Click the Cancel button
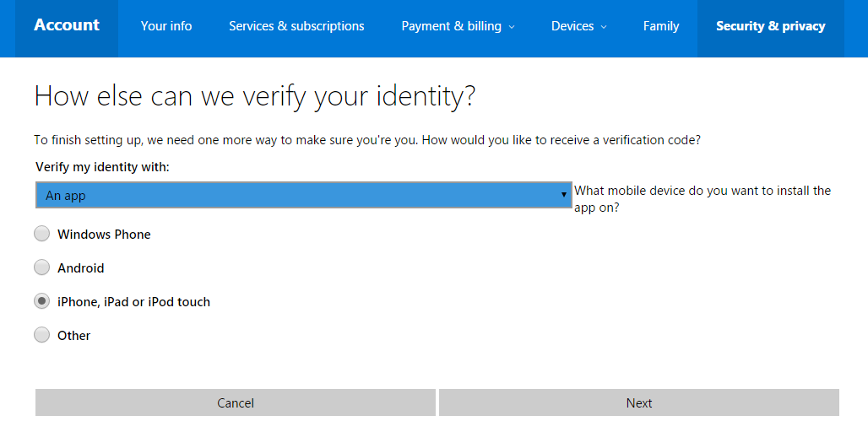868x432 pixels. 236,402
